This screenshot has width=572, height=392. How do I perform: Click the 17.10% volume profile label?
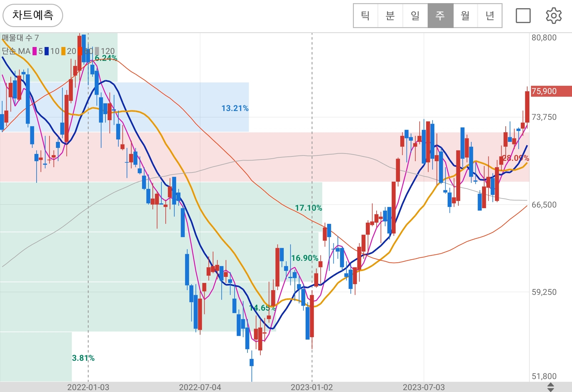[308, 208]
